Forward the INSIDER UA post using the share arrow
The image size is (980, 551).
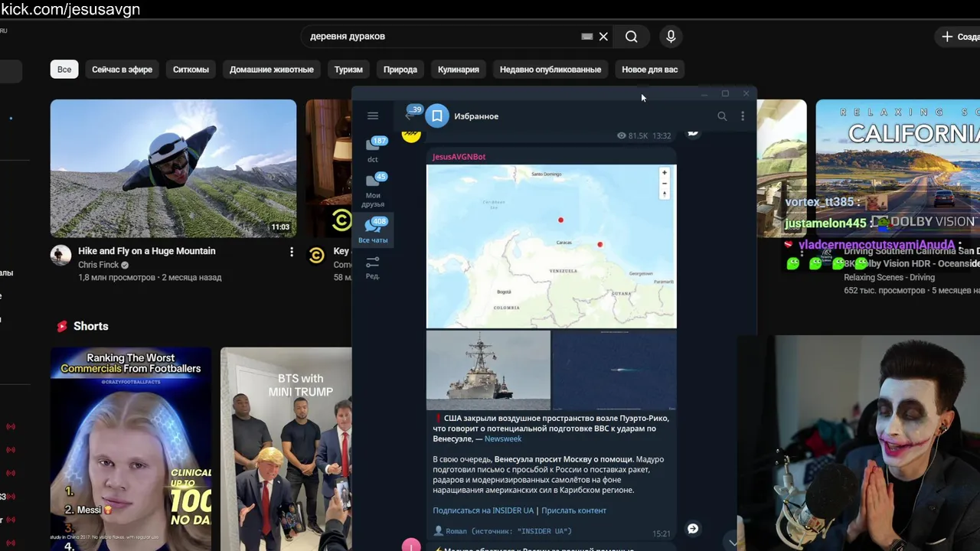tap(693, 529)
